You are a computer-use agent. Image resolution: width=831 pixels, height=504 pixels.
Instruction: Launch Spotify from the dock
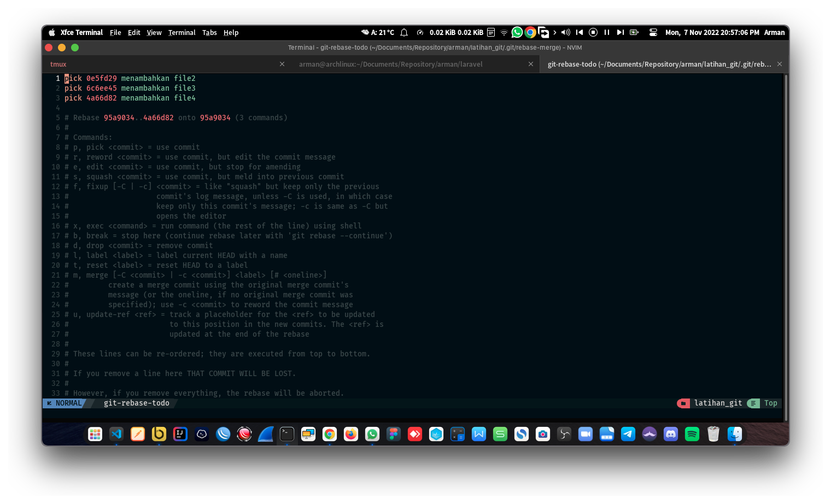pyautogui.click(x=692, y=434)
